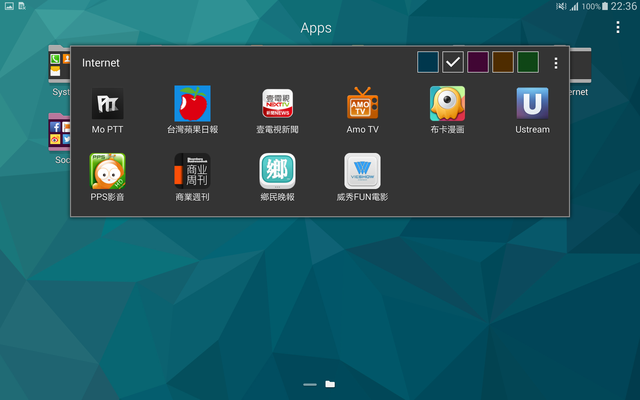This screenshot has height=400, width=640.
Task: Go to first apps page indicator
Action: coord(310,384)
